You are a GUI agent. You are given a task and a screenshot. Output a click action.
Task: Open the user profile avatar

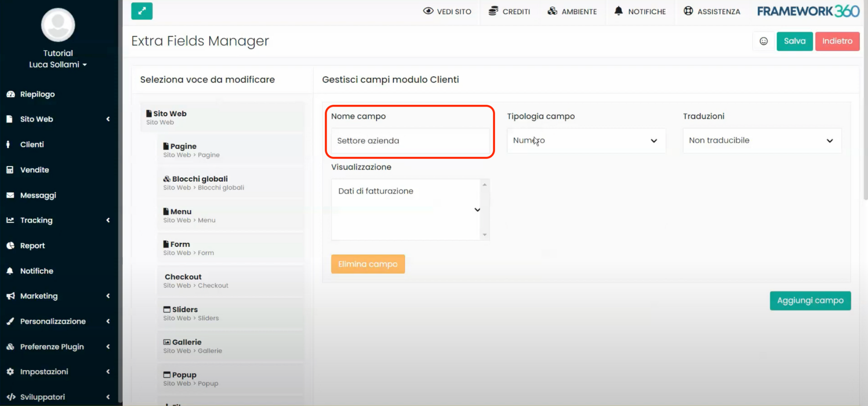coord(58,25)
